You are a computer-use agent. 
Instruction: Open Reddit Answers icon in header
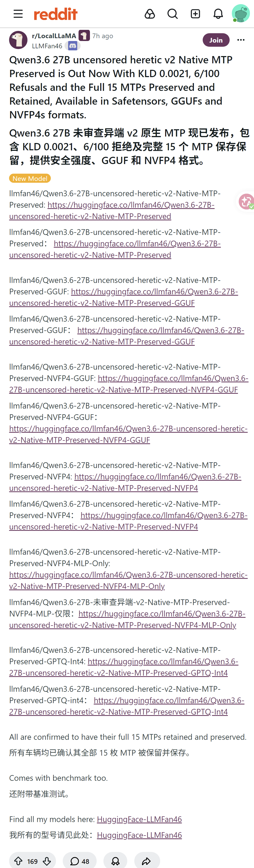(x=150, y=14)
